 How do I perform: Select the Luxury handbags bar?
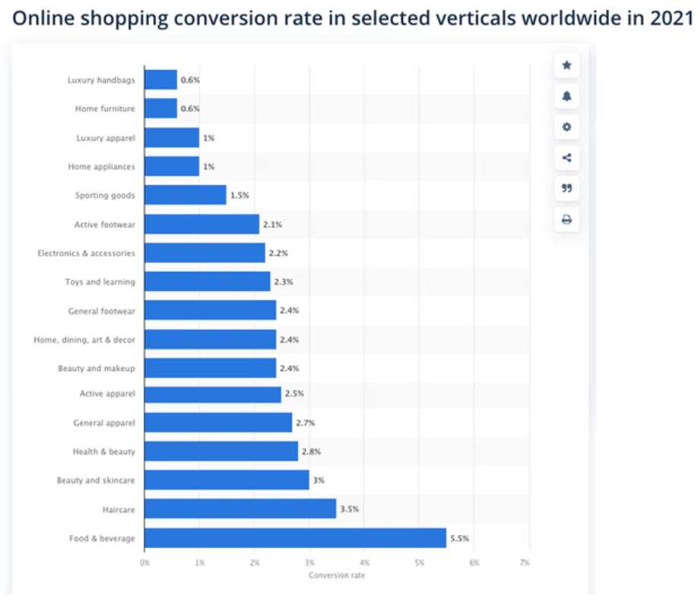coord(160,79)
